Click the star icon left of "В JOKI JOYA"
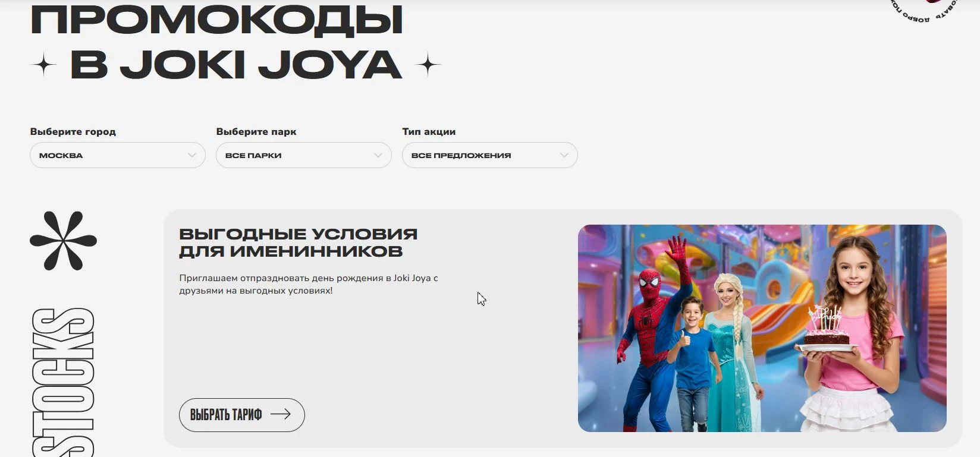Image resolution: width=980 pixels, height=457 pixels. point(43,65)
